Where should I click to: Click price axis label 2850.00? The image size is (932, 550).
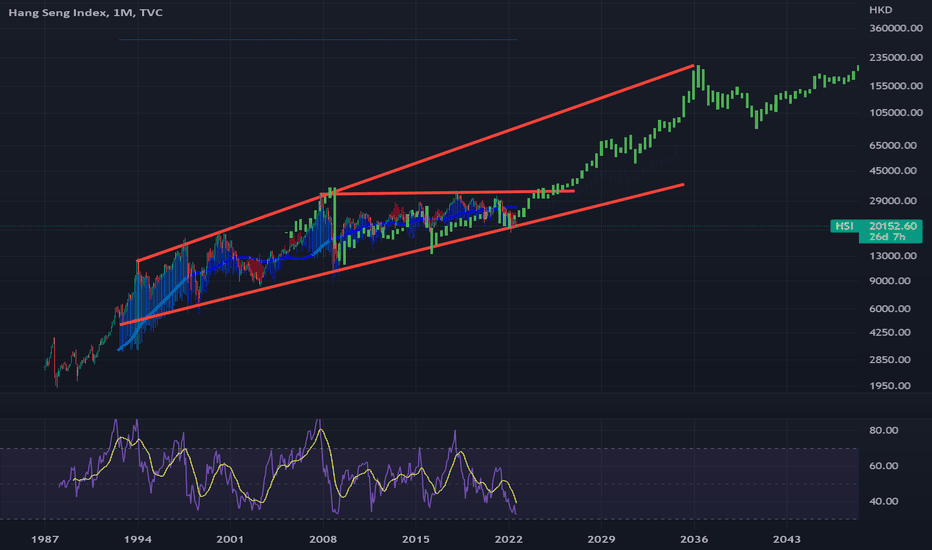[x=890, y=360]
